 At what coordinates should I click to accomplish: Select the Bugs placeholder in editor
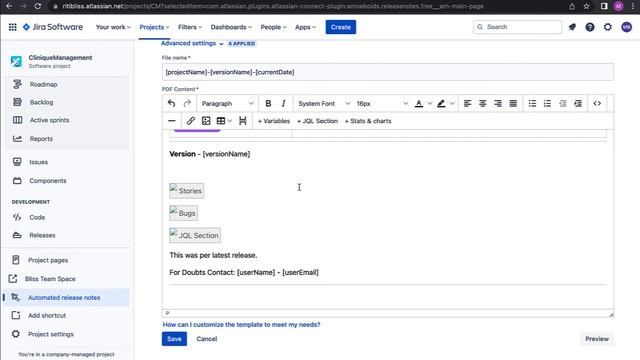coord(184,213)
